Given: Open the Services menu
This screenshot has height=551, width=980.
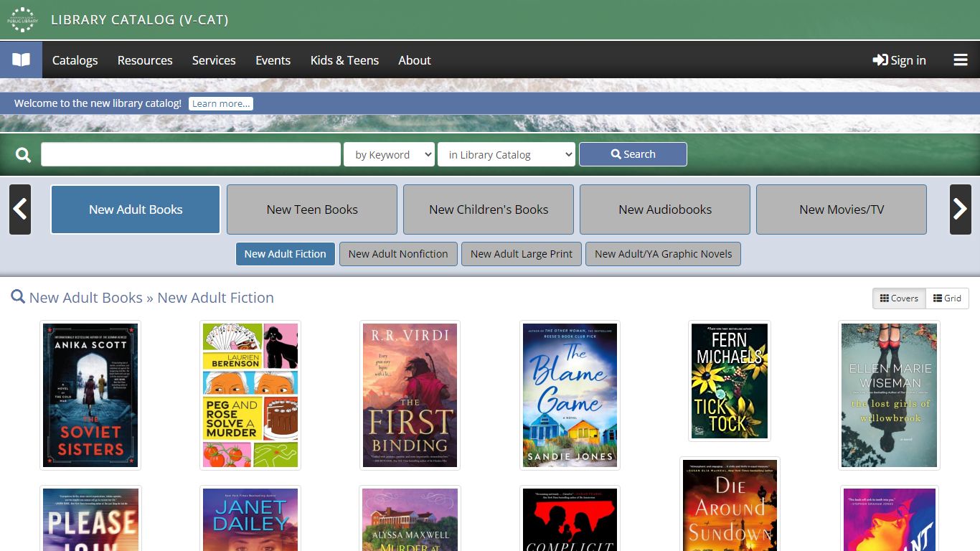Looking at the screenshot, I should tap(214, 60).
